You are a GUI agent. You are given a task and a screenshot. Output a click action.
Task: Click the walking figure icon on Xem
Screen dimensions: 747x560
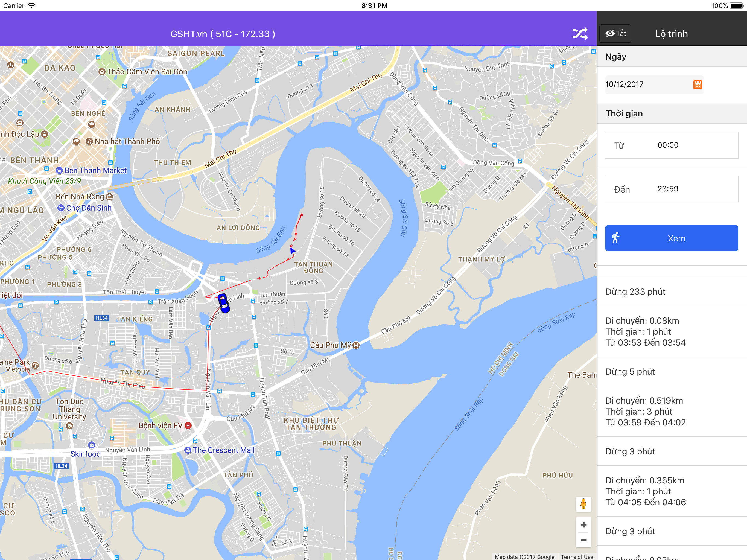pyautogui.click(x=616, y=238)
